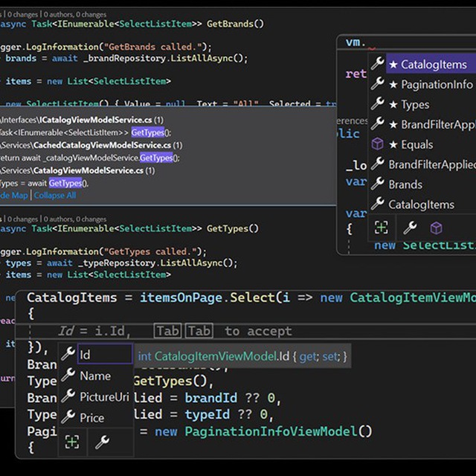Screen dimensions: 476x476
Task: Click the "GetBrands called." string
Action: tap(152, 47)
